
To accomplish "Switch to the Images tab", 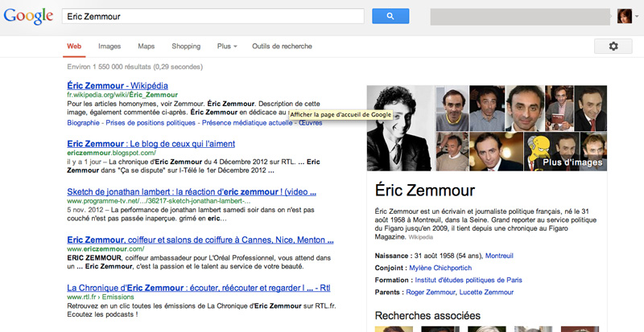I will coord(109,47).
